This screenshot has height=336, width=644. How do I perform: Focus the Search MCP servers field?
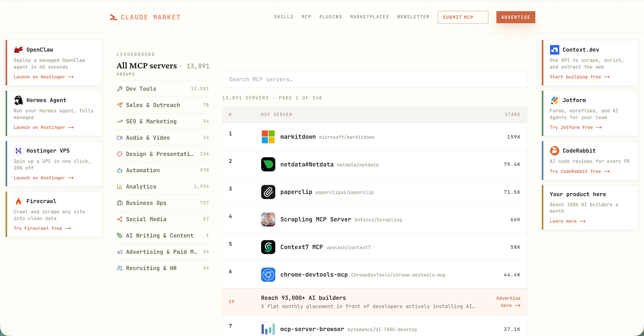[375, 80]
